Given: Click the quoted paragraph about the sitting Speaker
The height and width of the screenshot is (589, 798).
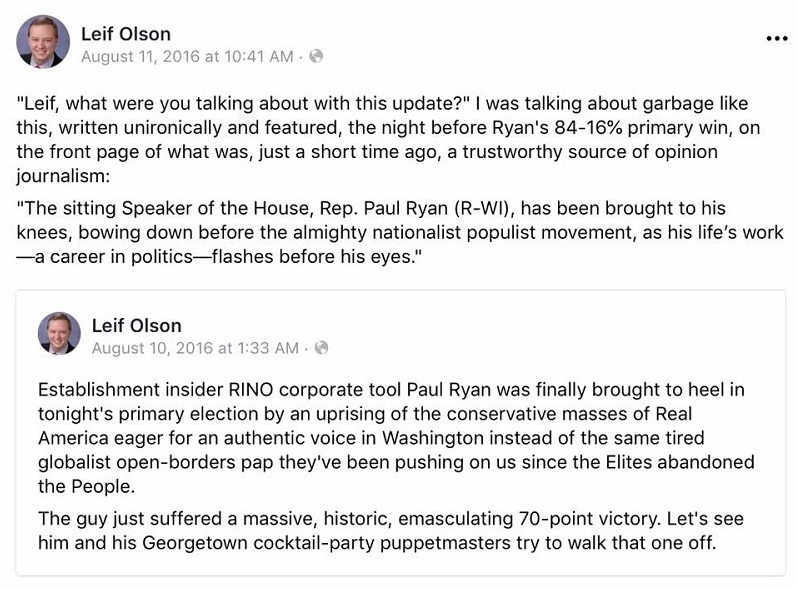Looking at the screenshot, I should click(400, 232).
